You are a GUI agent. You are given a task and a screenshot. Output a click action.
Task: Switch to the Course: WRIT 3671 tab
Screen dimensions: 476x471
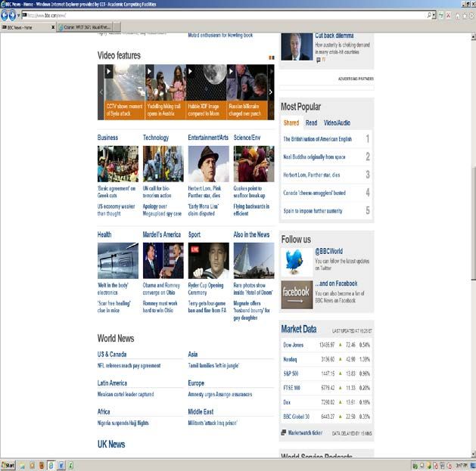(x=85, y=27)
